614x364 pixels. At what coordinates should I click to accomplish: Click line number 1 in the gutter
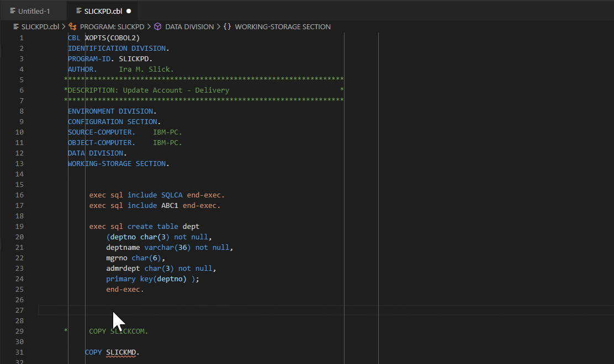(22, 38)
